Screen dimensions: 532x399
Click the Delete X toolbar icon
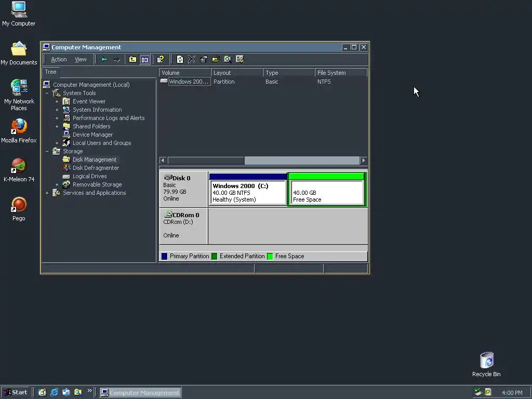click(192, 59)
